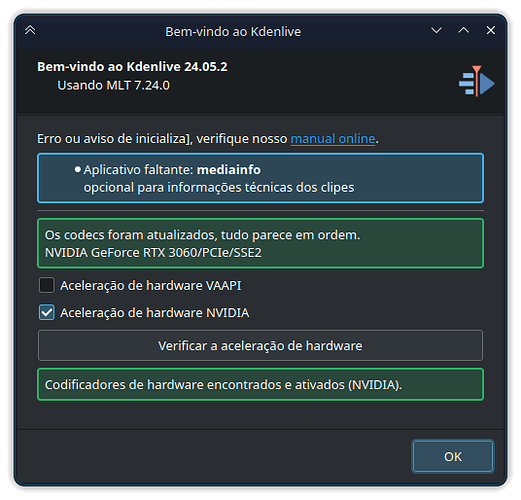The width and height of the screenshot is (521, 500).
Task: Click the bold 'mediainfo' application name
Action: click(229, 170)
